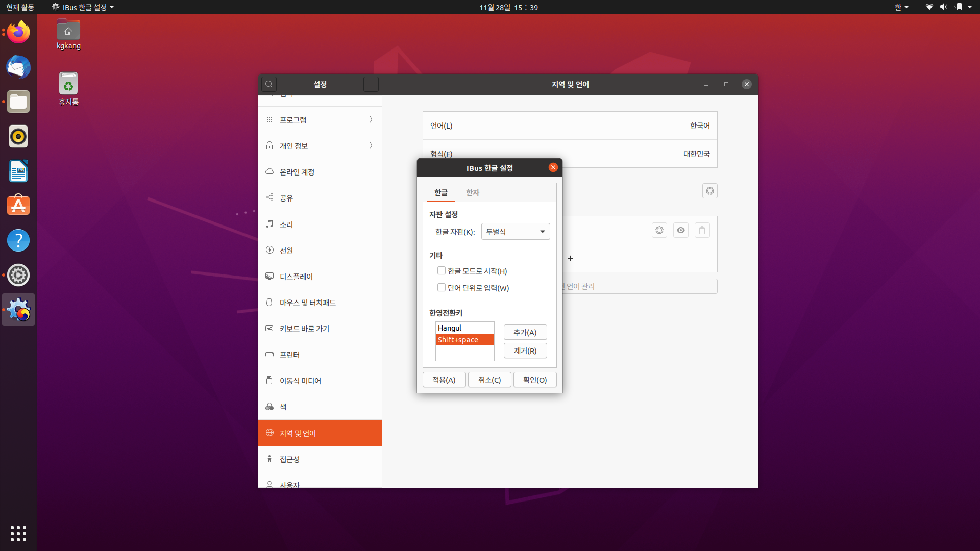Open the Ubuntu Software dock icon
This screenshot has width=980, height=551.
[x=18, y=206]
